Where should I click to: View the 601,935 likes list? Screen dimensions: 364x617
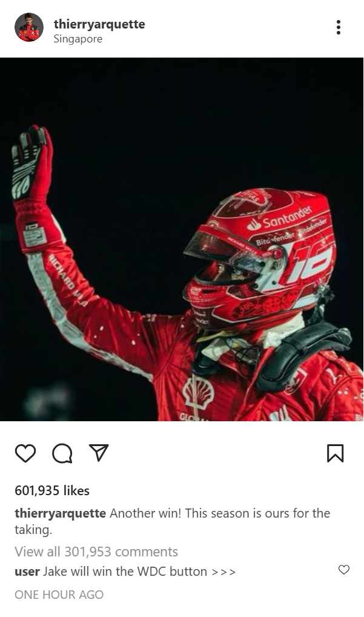pyautogui.click(x=52, y=491)
